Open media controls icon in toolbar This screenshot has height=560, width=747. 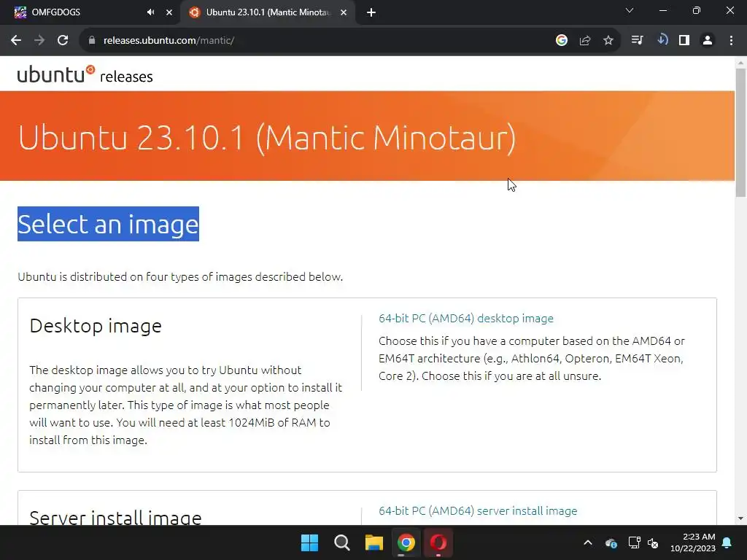(637, 41)
